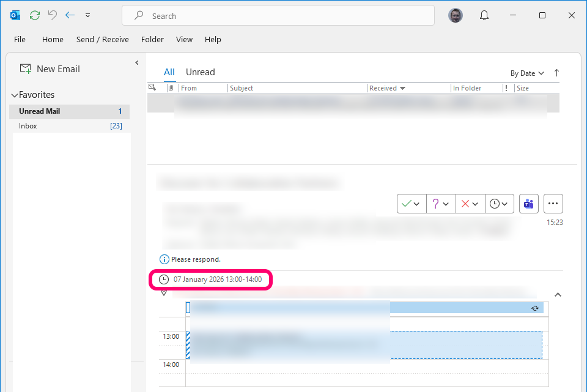The width and height of the screenshot is (587, 392).
Task: Show Unread messages filter
Action: tap(201, 72)
